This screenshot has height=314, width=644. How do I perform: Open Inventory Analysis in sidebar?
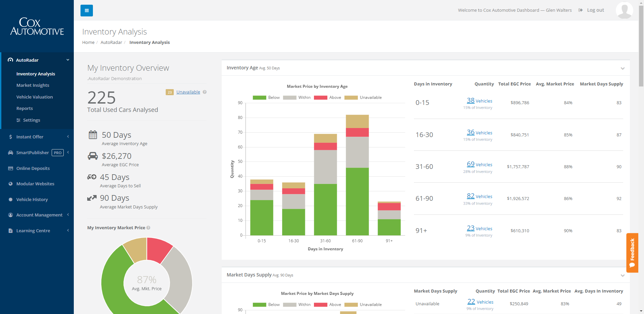(x=36, y=74)
